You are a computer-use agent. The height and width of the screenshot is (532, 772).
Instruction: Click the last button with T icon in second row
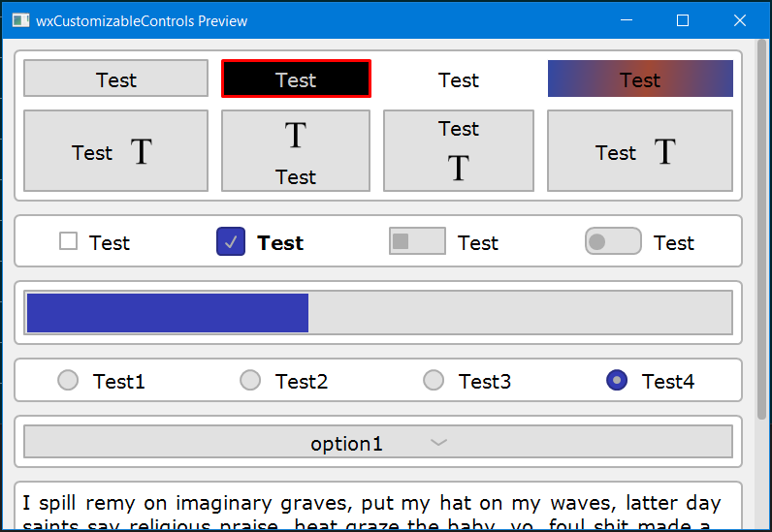[639, 151]
